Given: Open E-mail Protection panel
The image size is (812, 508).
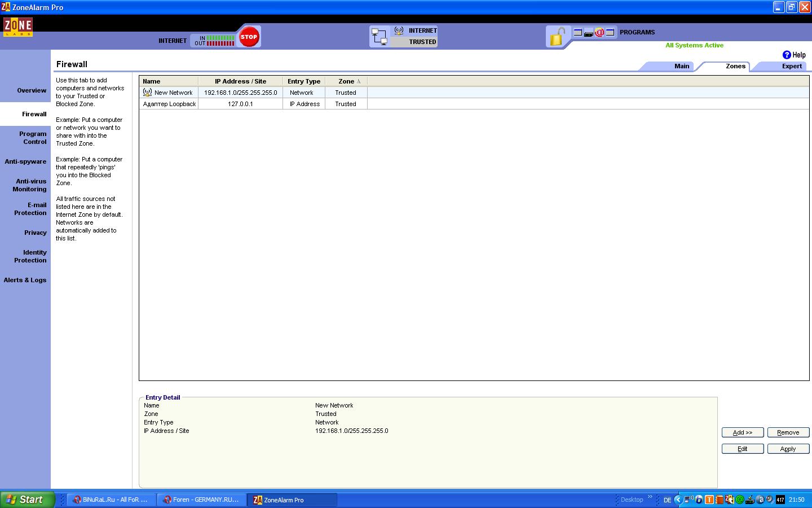Looking at the screenshot, I should tap(30, 209).
